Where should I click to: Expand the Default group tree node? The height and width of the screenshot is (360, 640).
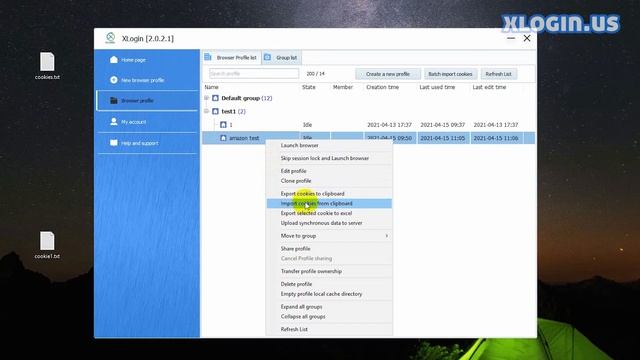[207, 98]
